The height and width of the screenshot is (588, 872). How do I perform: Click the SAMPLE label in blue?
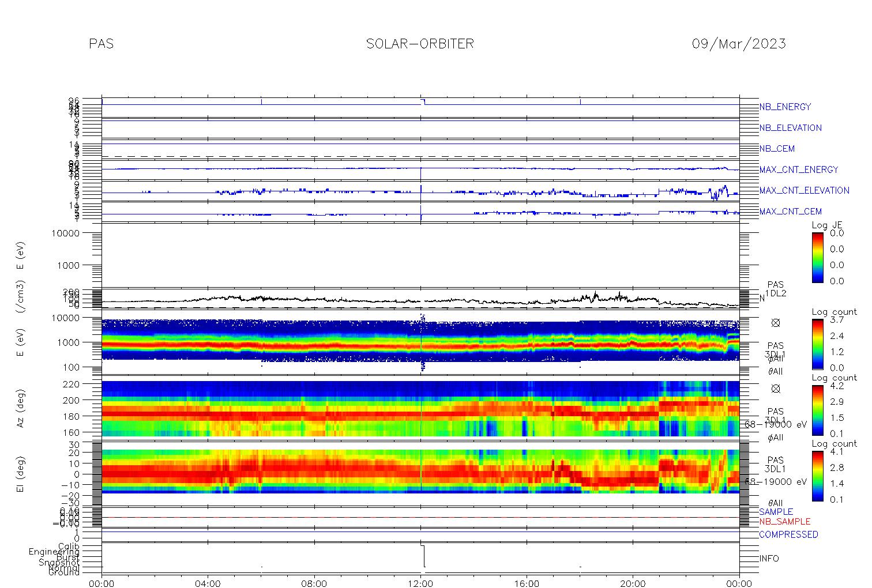point(776,512)
